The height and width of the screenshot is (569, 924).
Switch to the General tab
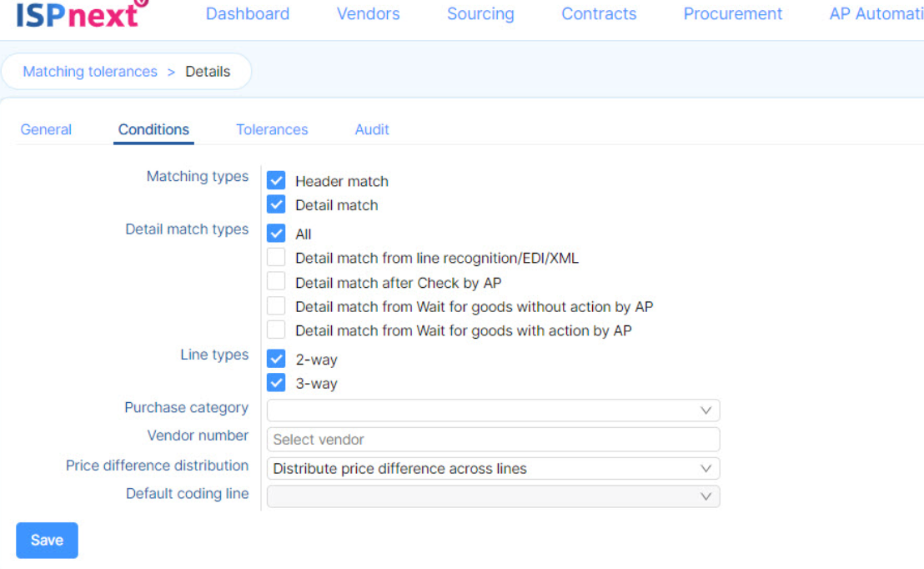tap(46, 129)
